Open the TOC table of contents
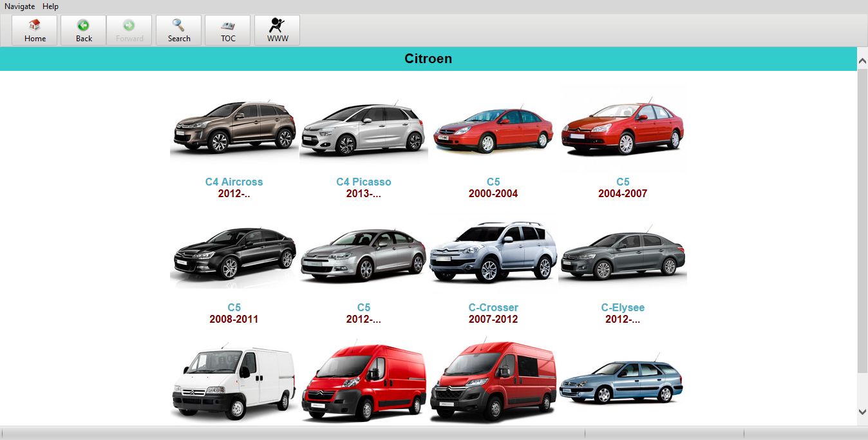The image size is (868, 440). coord(228,30)
